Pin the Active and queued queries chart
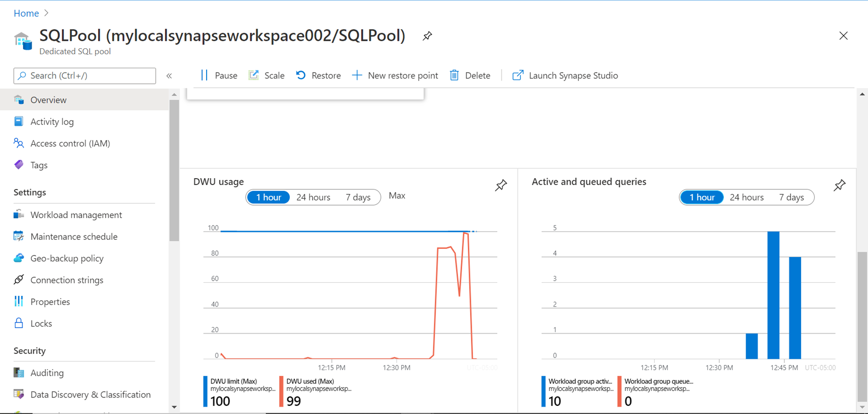868x414 pixels. pyautogui.click(x=839, y=185)
